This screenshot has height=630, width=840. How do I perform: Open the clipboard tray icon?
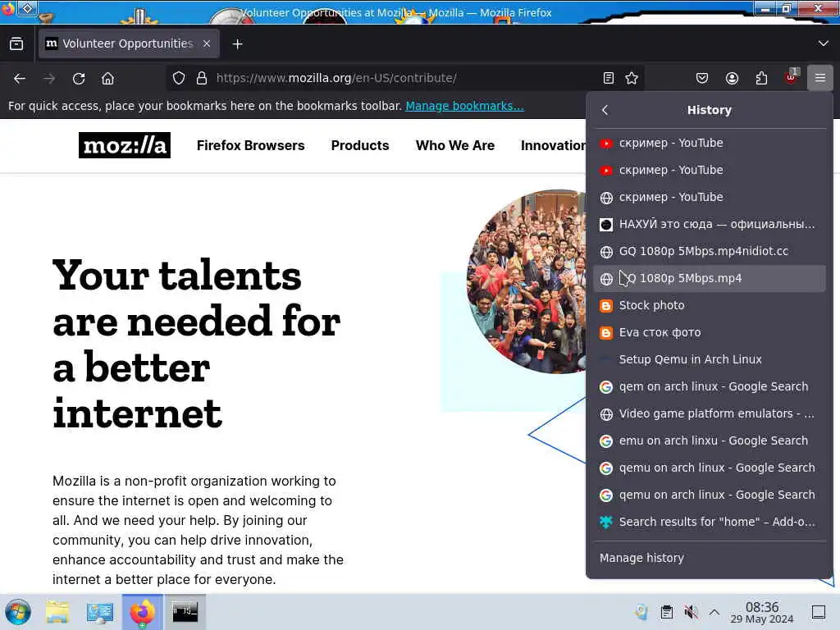click(666, 612)
